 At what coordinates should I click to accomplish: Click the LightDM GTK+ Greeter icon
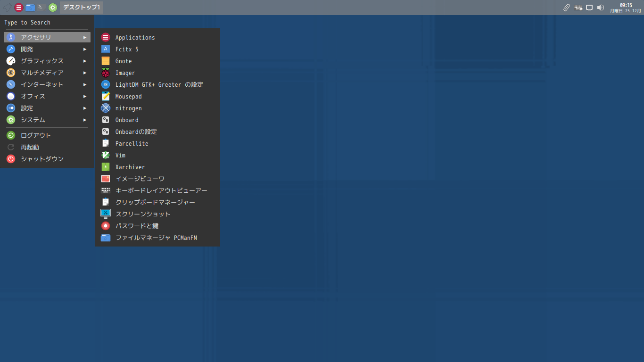[106, 84]
